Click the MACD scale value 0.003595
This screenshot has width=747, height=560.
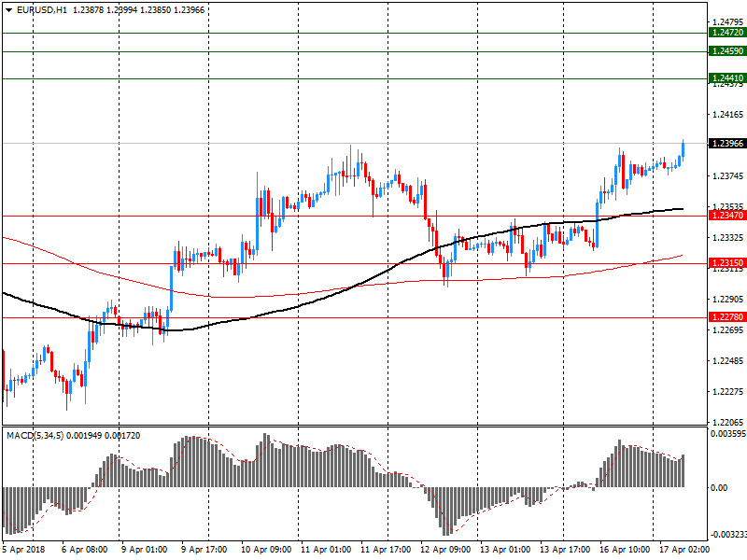tap(728, 434)
